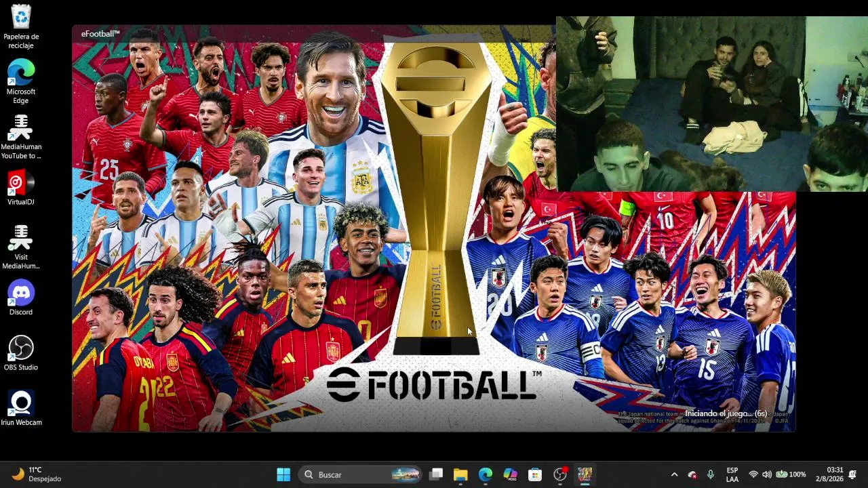Click the "Iniciando el juego... (6s)" status text

[x=726, y=413]
